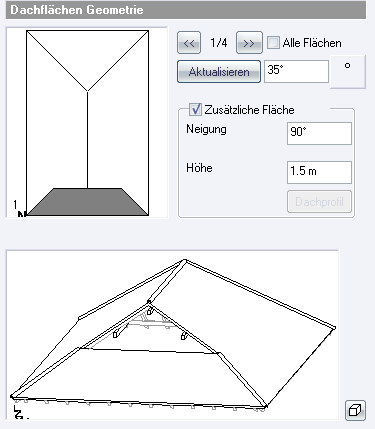Click the 35° roof pitch field
This screenshot has width=375, height=429.
tap(296, 71)
